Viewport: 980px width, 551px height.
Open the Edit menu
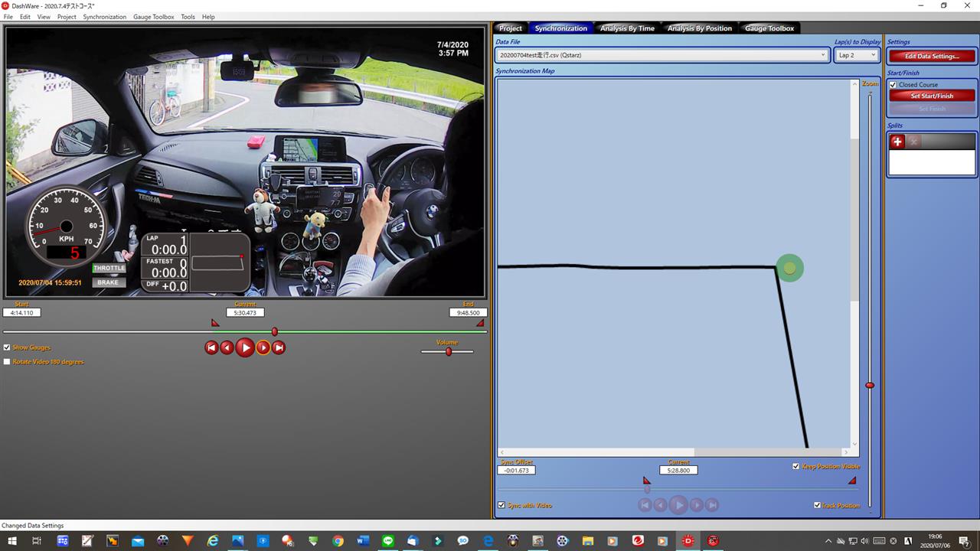point(25,17)
